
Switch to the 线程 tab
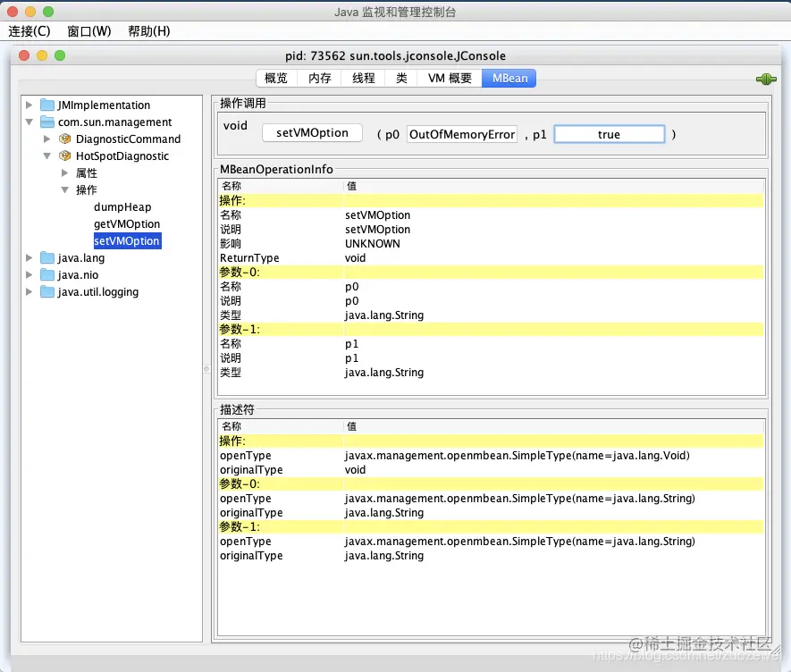pos(361,78)
